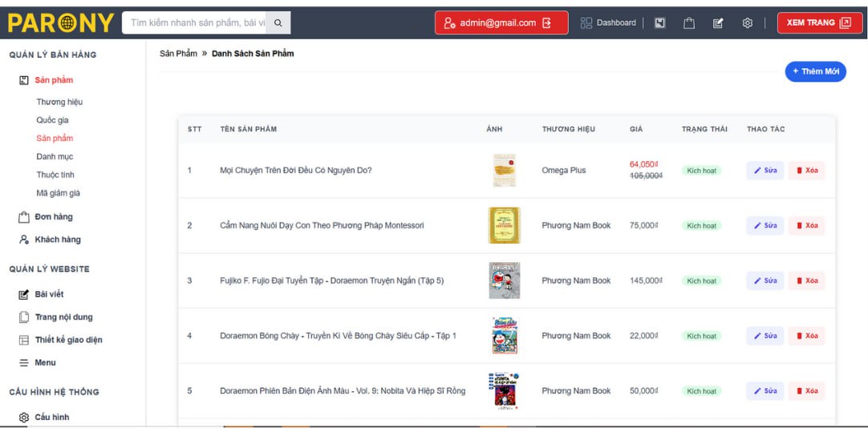Click Xóa for Doraemon Bóng Chày row
The height and width of the screenshot is (428, 868).
[x=806, y=336]
